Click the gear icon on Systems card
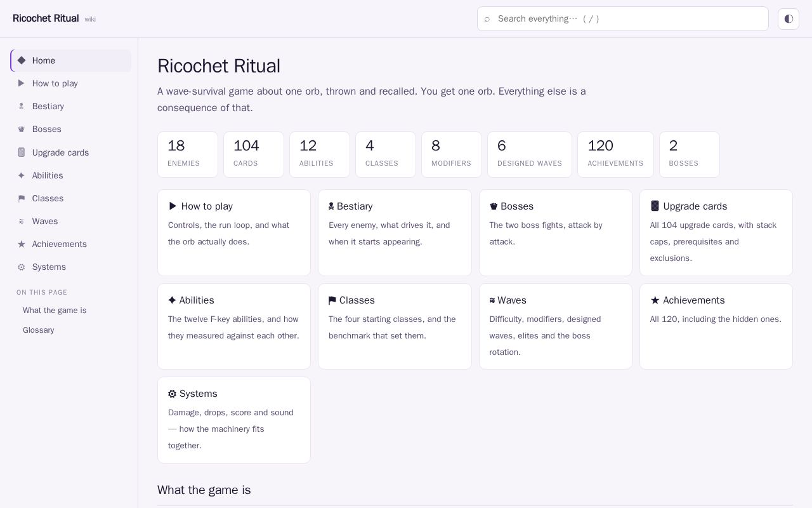The width and height of the screenshot is (812, 508). (x=172, y=394)
